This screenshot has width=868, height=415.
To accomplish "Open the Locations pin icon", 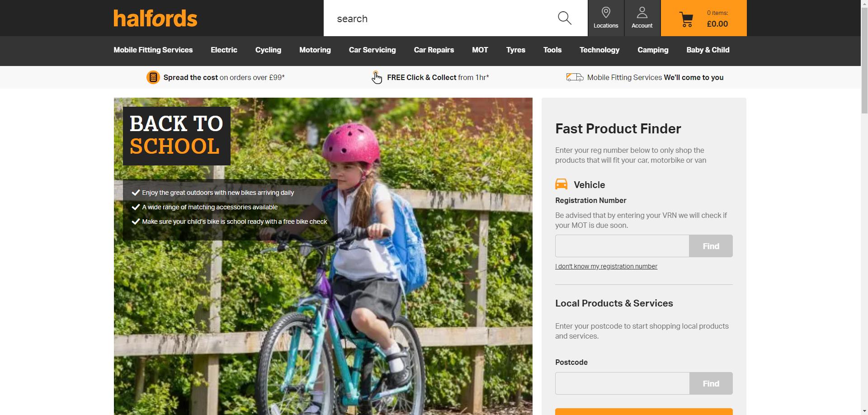I will (606, 13).
